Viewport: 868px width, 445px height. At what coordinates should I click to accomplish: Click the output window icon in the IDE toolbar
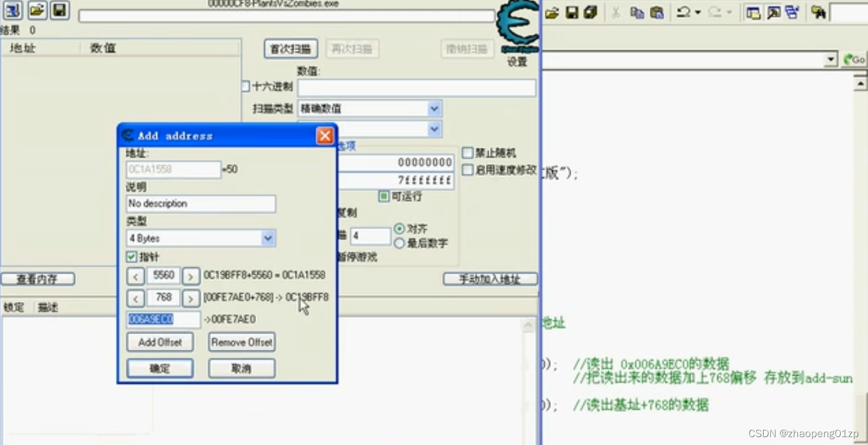(x=773, y=13)
